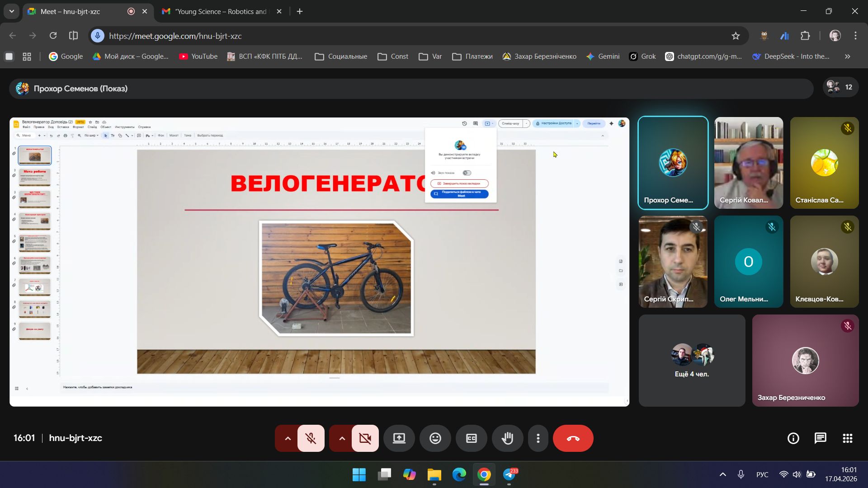Open the chat panel icon
Viewport: 868px width, 488px height.
tap(820, 438)
